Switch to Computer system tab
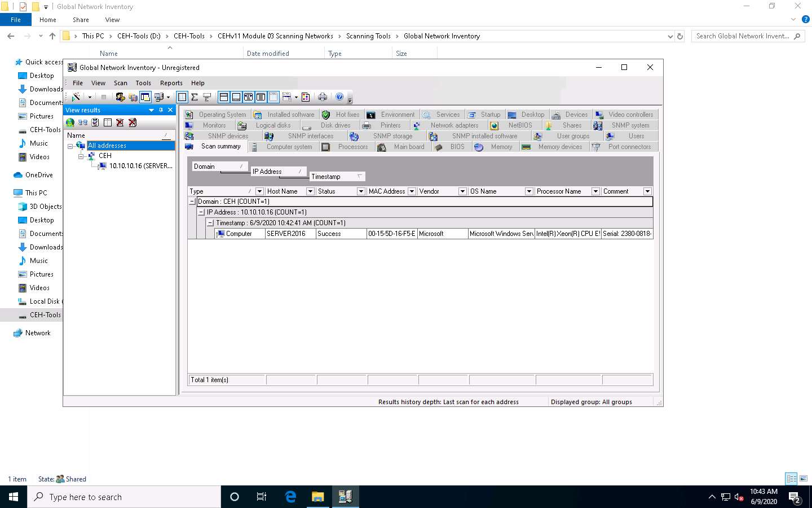The image size is (812, 508). tap(283, 147)
